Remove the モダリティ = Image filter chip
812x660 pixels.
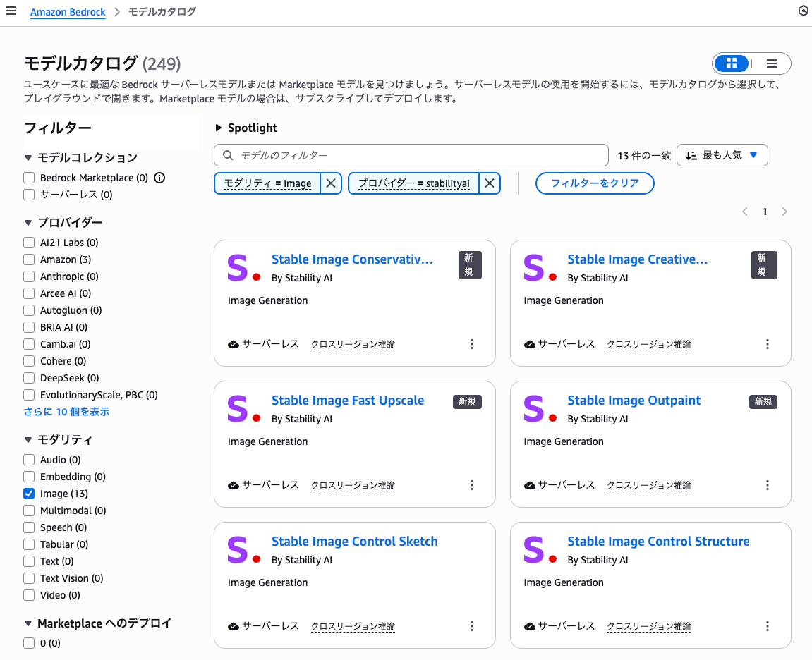pos(330,183)
